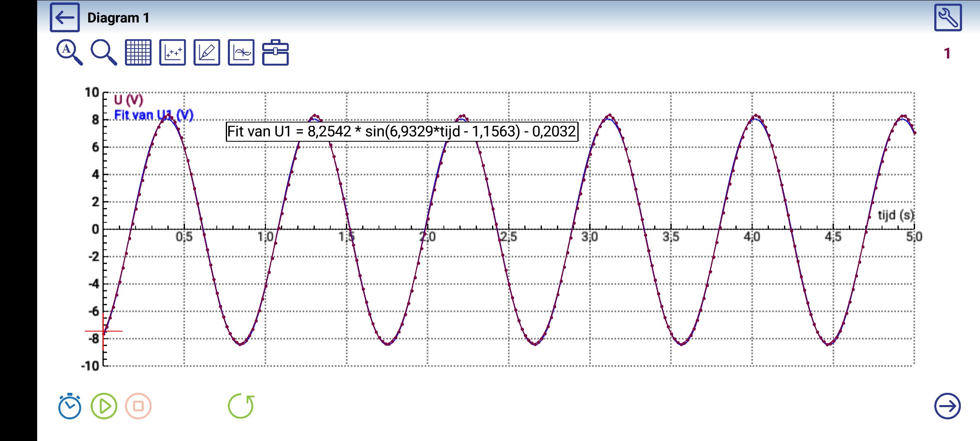Click the back arrow button
This screenshot has height=441, width=980.
tap(65, 18)
